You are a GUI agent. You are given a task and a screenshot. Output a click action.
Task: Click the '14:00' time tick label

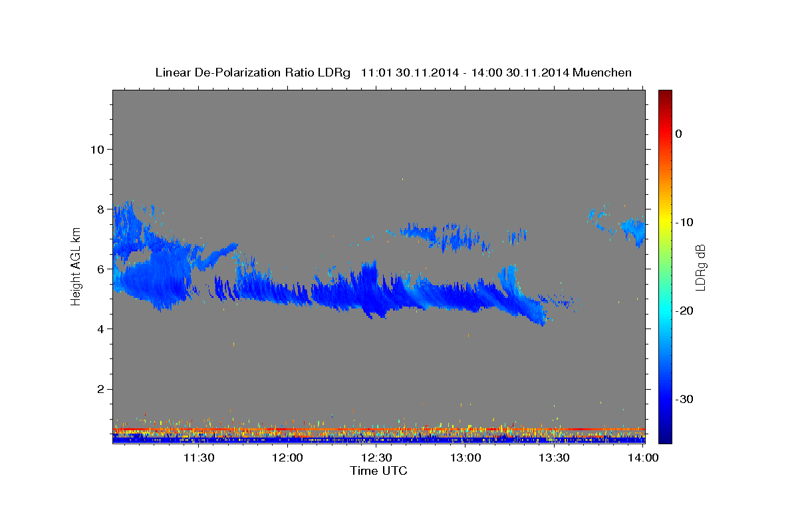click(643, 458)
